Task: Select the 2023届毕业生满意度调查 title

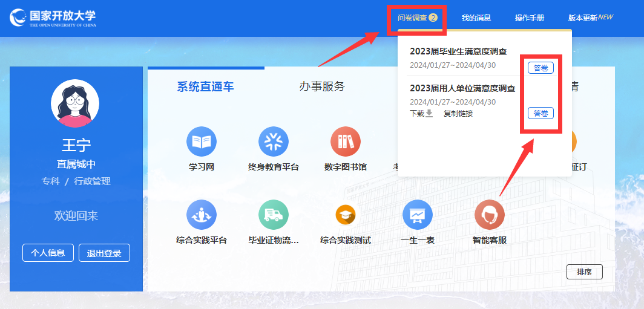Action: (x=458, y=52)
